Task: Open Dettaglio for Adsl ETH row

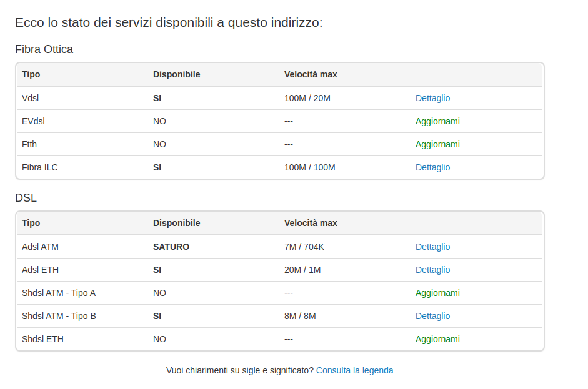Action: pyautogui.click(x=432, y=270)
